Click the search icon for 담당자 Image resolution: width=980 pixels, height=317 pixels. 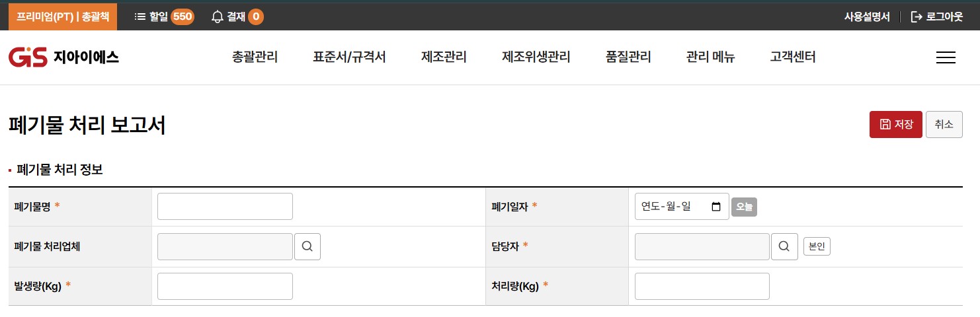click(784, 246)
